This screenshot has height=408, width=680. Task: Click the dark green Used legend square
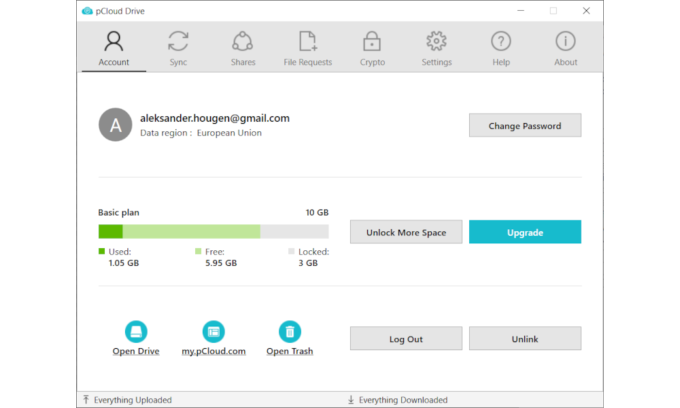[x=102, y=251]
